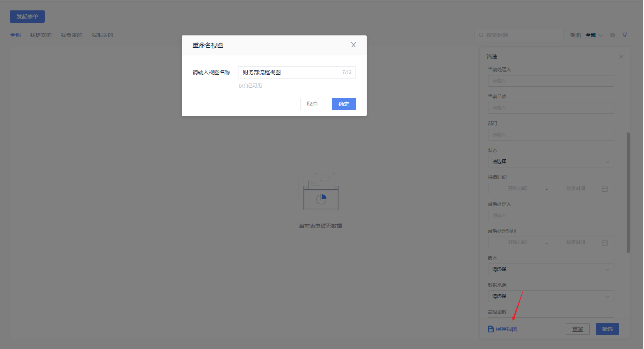Screen dimensions: 644x349
Task: Click the 筛选 apply button
Action: pyautogui.click(x=607, y=329)
